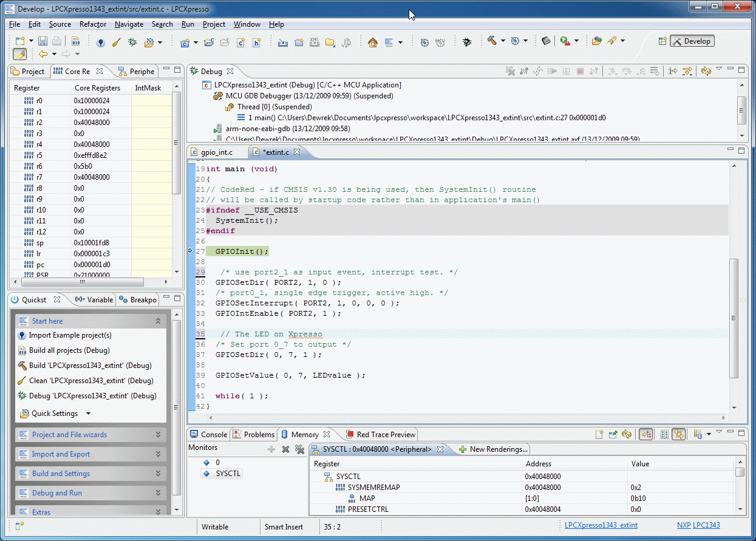Screen dimensions: 756x541
Task: Switch to the Console tab
Action: [208, 434]
